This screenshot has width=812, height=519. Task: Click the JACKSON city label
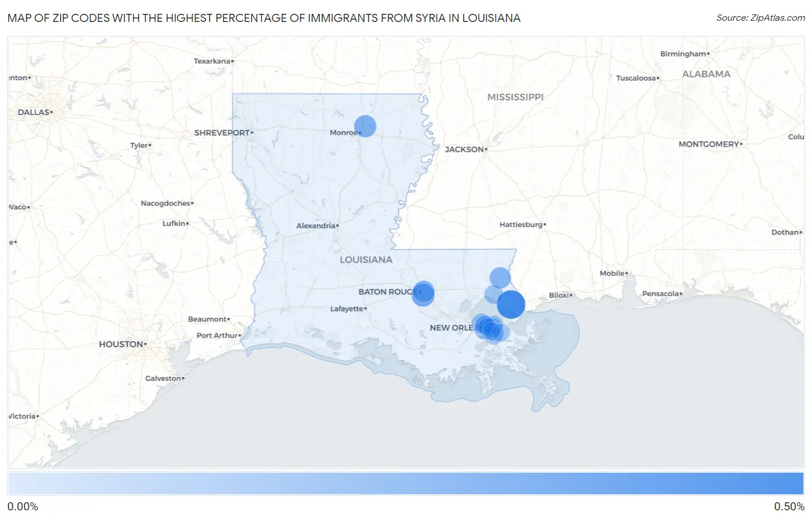point(464,150)
